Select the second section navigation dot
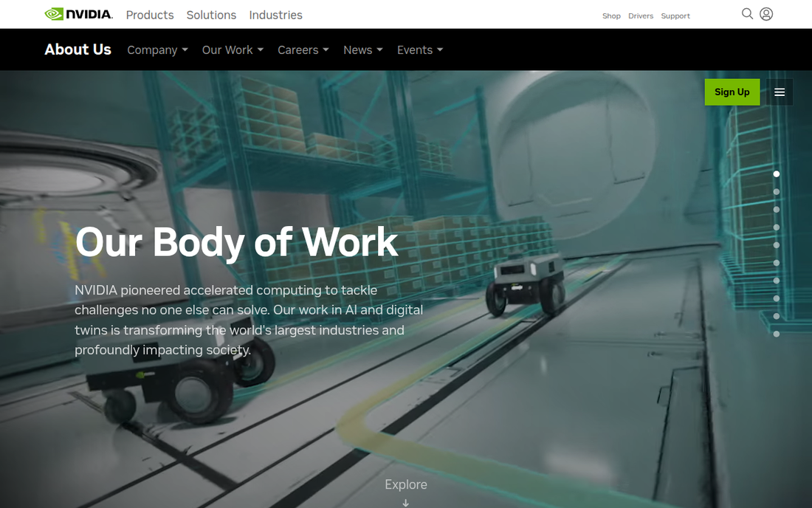Screen dimensions: 812x508 pos(777,191)
